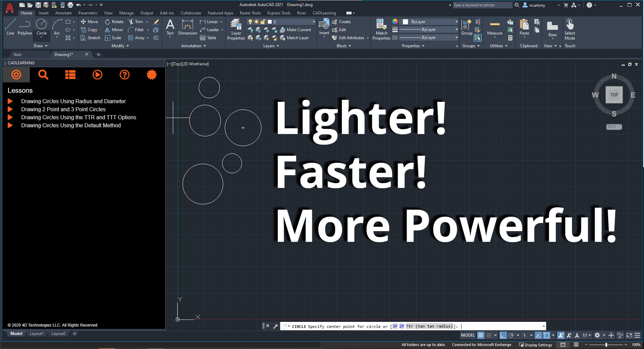Switch to the Layout1 tab
This screenshot has height=349, width=644.
(x=37, y=334)
